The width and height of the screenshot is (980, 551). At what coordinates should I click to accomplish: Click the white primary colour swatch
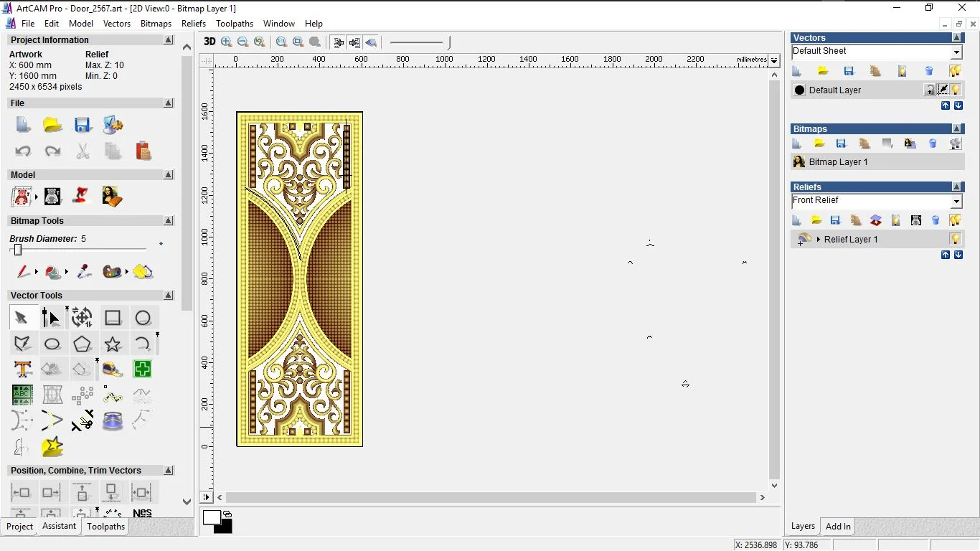[x=211, y=517]
